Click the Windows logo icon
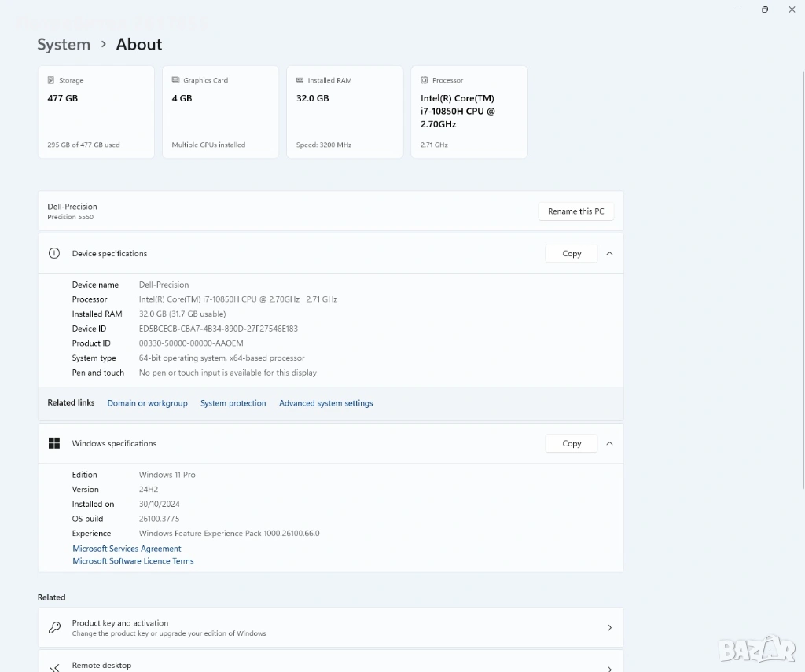805x672 pixels. 54,443
